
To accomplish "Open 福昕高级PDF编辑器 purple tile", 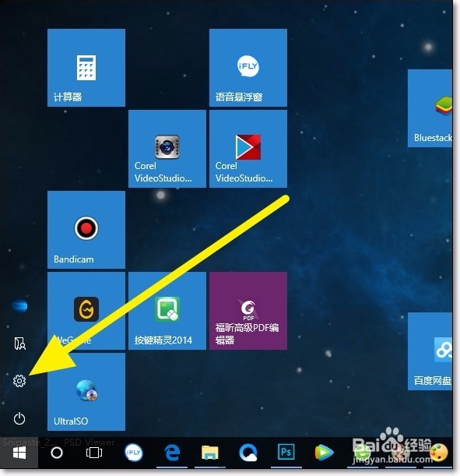I will pyautogui.click(x=248, y=311).
